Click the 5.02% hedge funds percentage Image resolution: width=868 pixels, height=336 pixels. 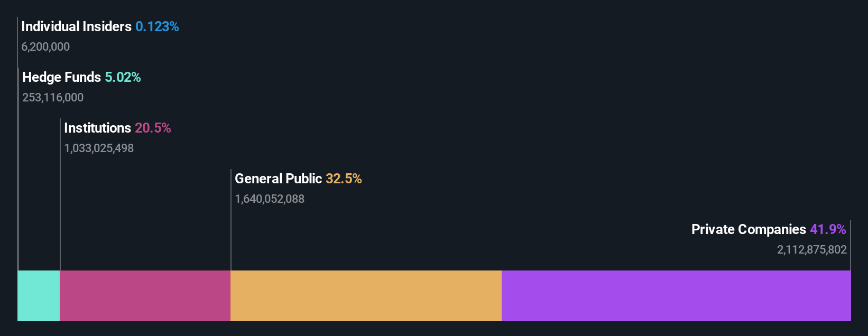click(x=123, y=77)
